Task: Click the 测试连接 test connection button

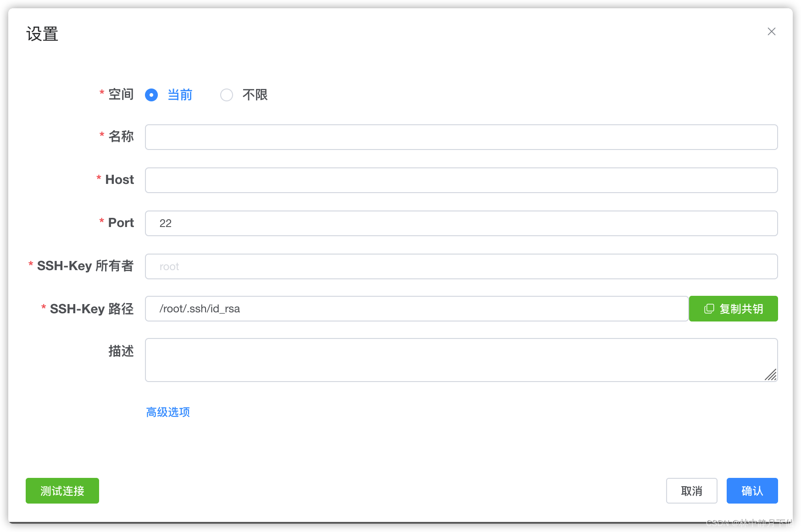Action: click(62, 491)
